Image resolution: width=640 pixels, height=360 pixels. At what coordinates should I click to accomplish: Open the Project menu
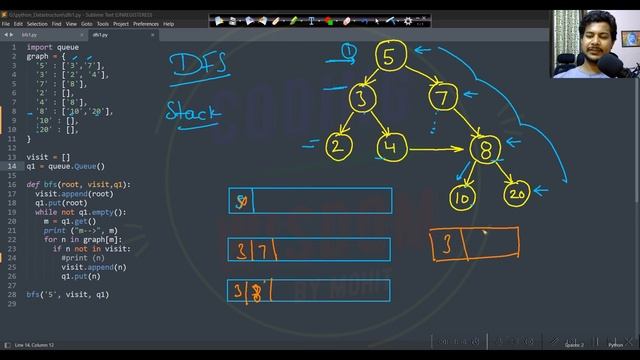click(x=121, y=24)
